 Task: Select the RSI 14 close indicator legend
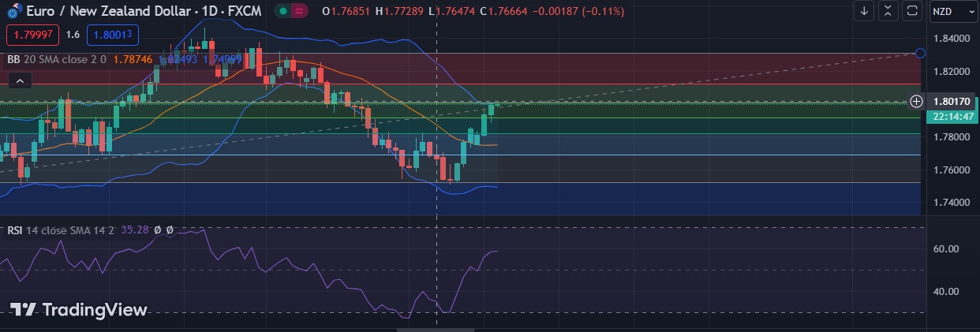pyautogui.click(x=61, y=230)
